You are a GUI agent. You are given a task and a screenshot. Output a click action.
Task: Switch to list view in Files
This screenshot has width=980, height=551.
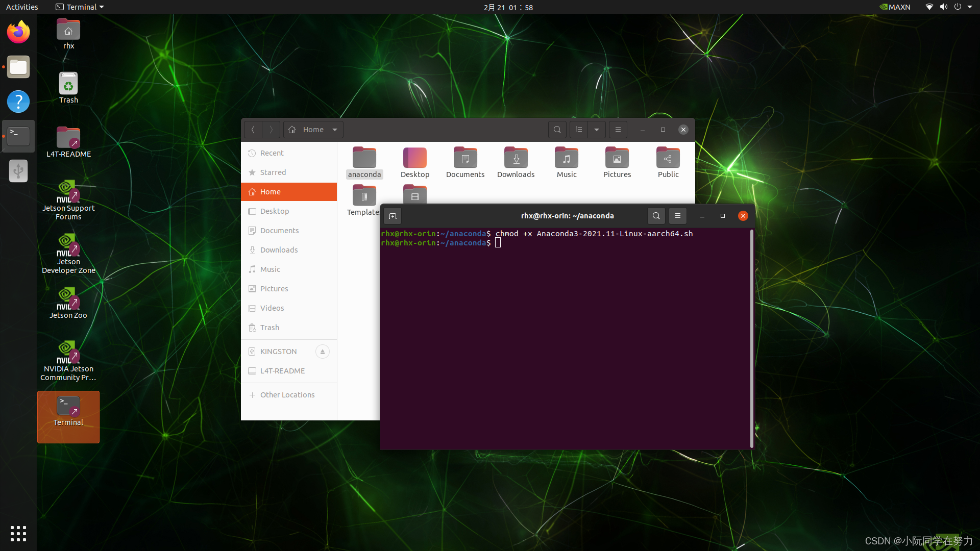point(578,129)
